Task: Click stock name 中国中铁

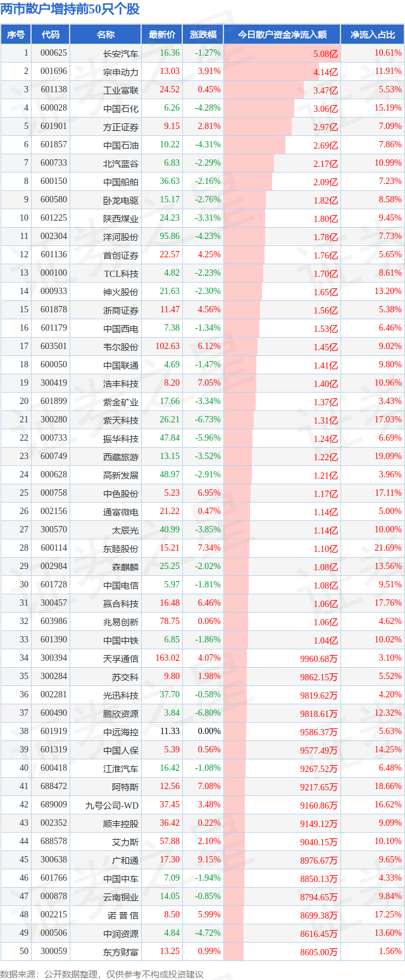Action: click(121, 640)
